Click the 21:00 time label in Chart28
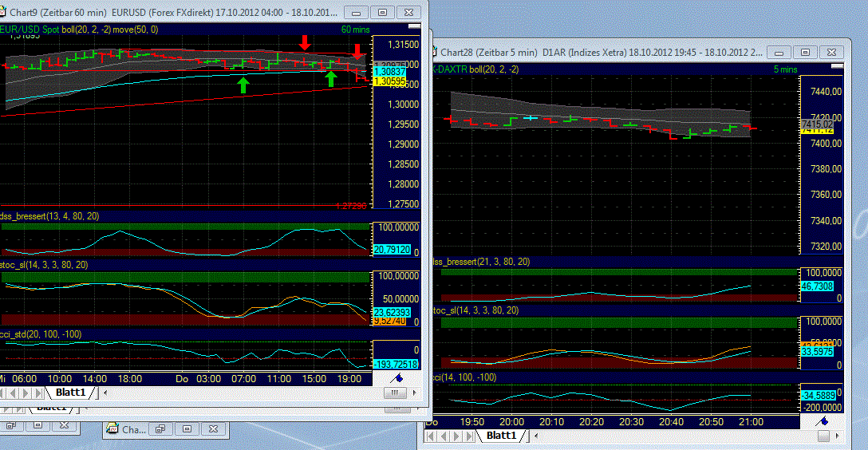This screenshot has width=868, height=450. tap(751, 422)
